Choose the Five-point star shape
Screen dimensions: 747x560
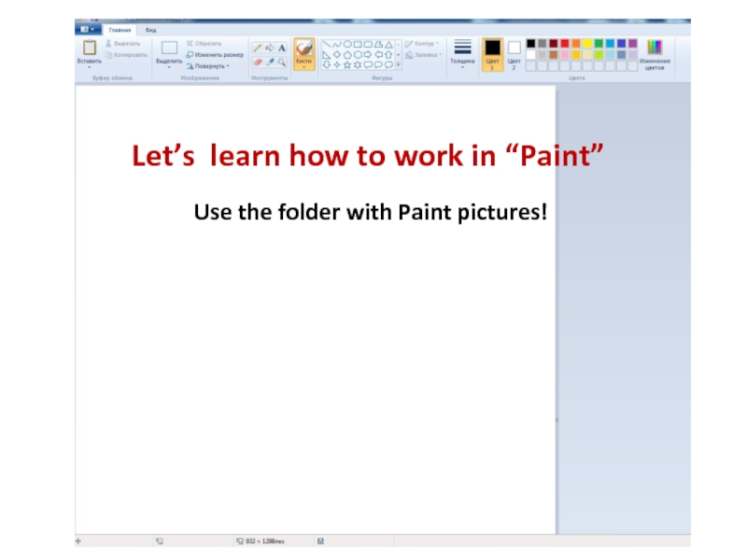(x=347, y=64)
